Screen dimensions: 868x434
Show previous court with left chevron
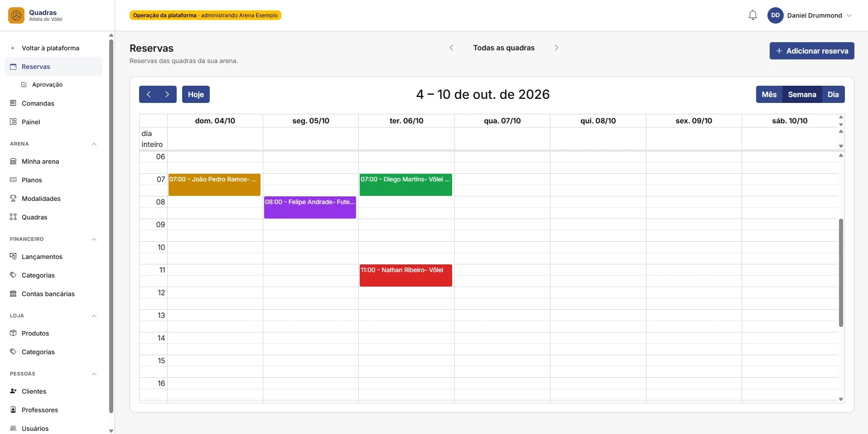point(451,48)
